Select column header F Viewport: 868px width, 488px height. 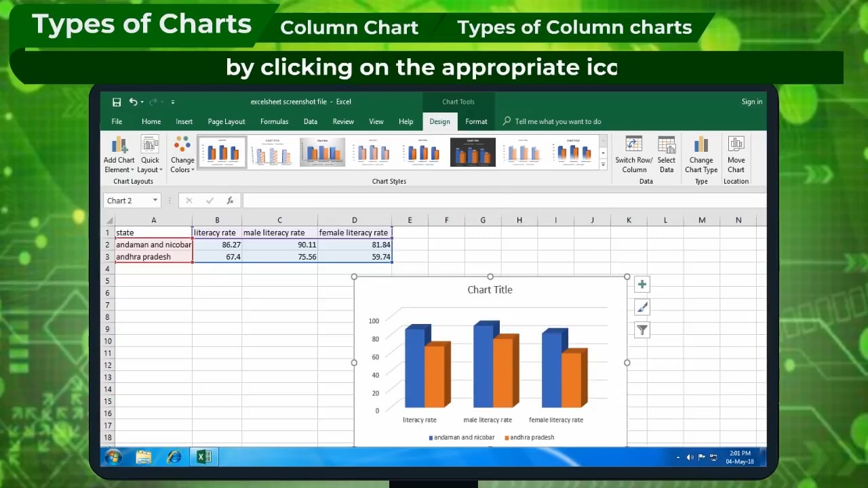point(446,220)
